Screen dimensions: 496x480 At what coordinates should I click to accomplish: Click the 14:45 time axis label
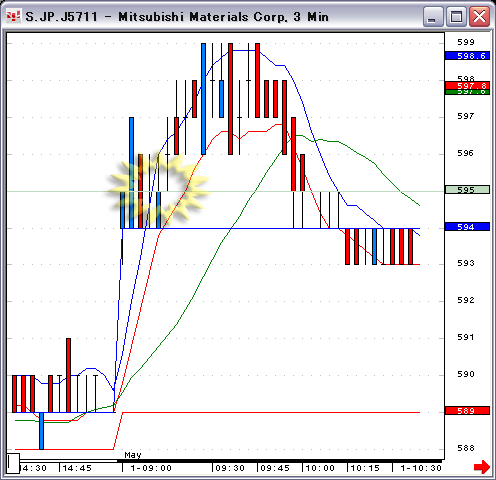click(77, 468)
